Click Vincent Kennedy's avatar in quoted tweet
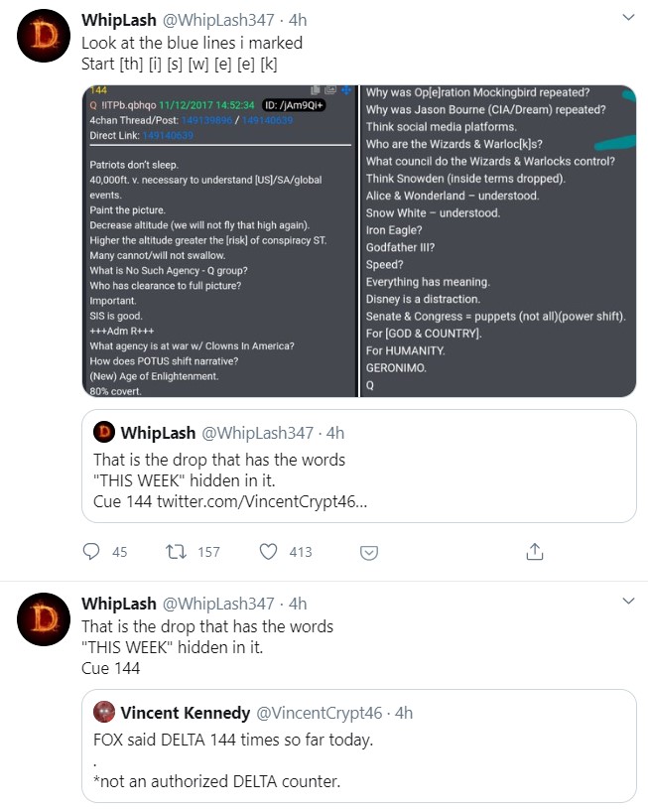 pos(103,713)
